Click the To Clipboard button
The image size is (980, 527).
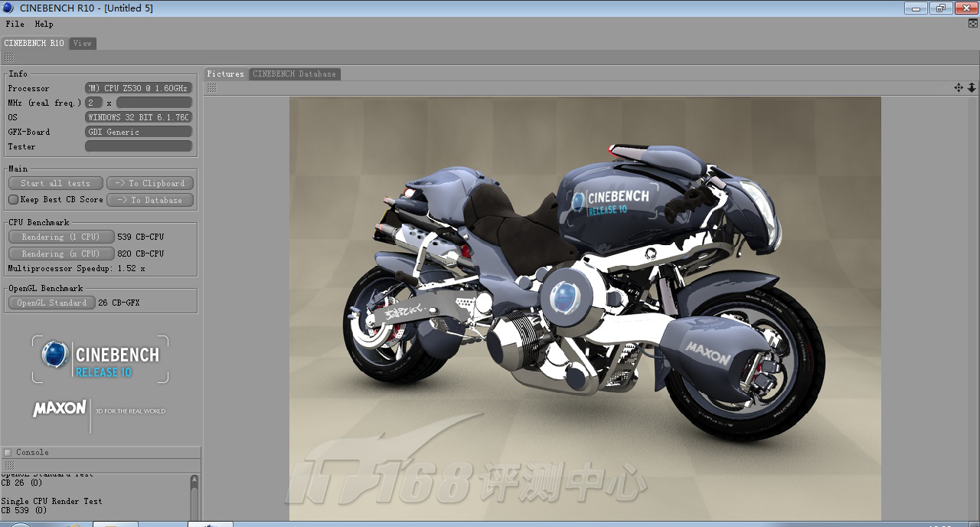pyautogui.click(x=150, y=183)
